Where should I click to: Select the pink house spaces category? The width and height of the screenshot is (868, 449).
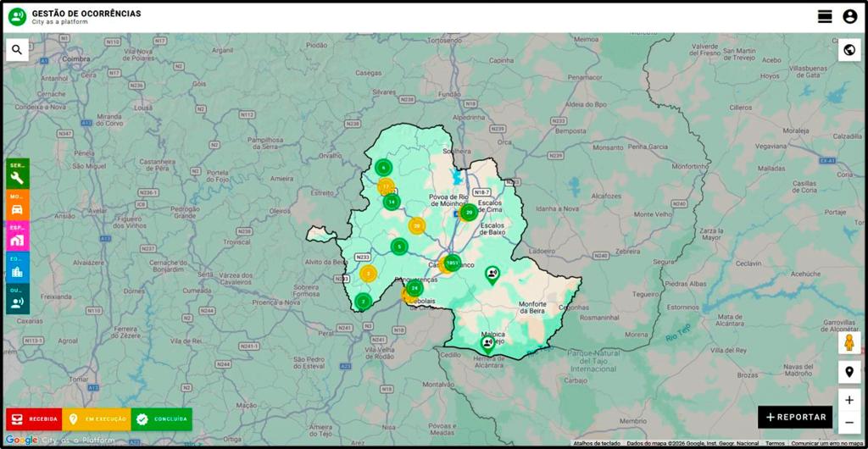17,236
